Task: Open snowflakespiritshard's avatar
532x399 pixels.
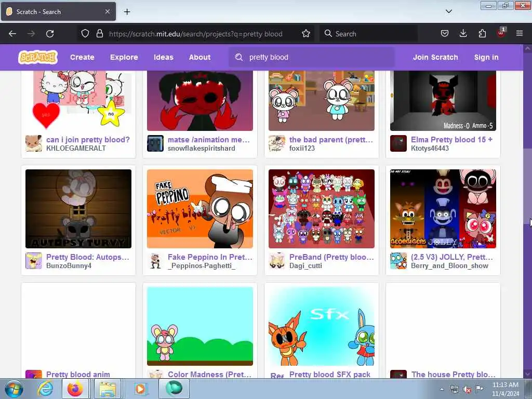Action: [155, 143]
